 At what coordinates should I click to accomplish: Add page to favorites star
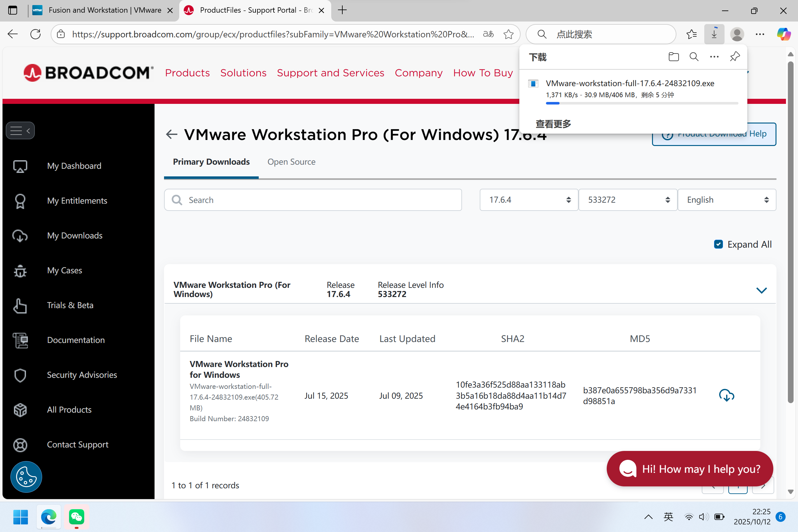pyautogui.click(x=508, y=34)
